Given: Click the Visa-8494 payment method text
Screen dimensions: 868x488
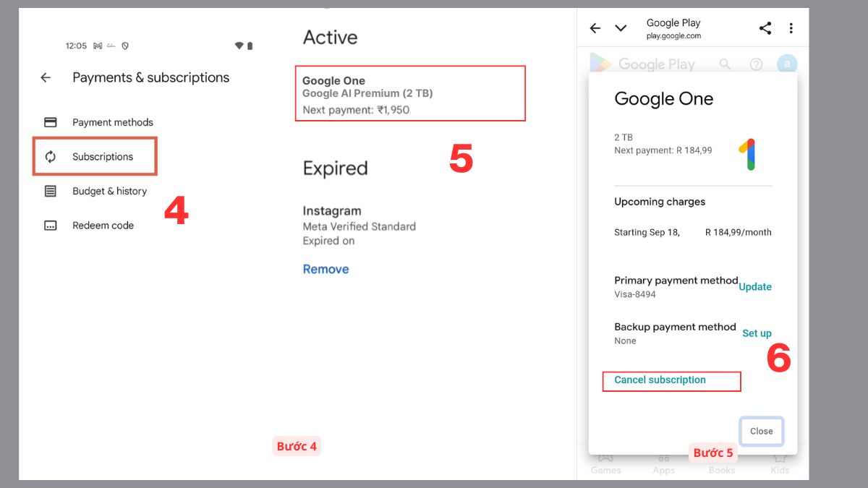Looking at the screenshot, I should 635,294.
